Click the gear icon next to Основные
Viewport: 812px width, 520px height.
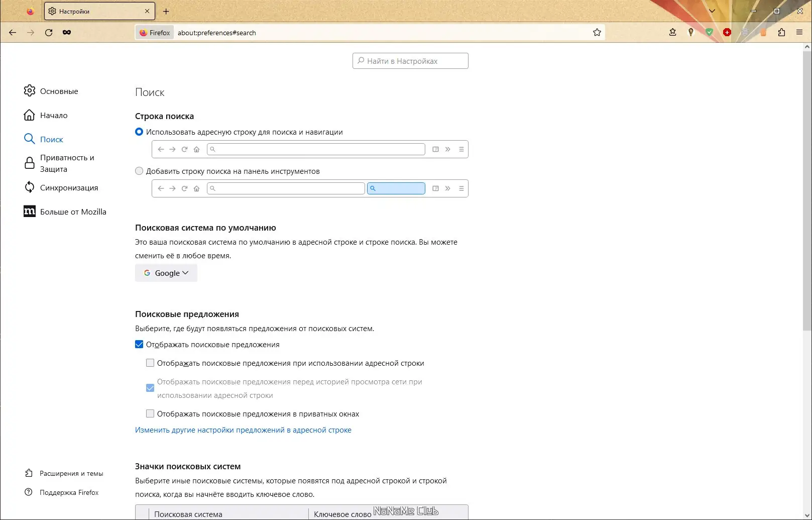(30, 91)
